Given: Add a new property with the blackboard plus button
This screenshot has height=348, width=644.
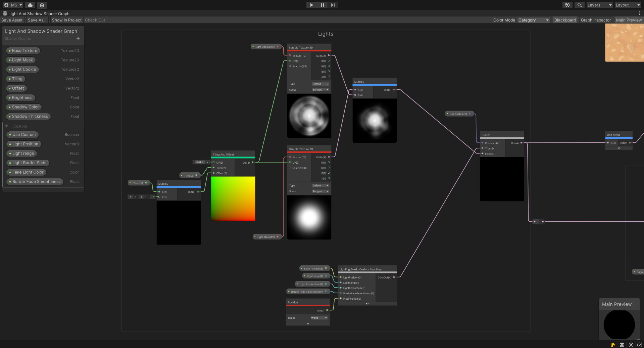Looking at the screenshot, I should tap(78, 38).
